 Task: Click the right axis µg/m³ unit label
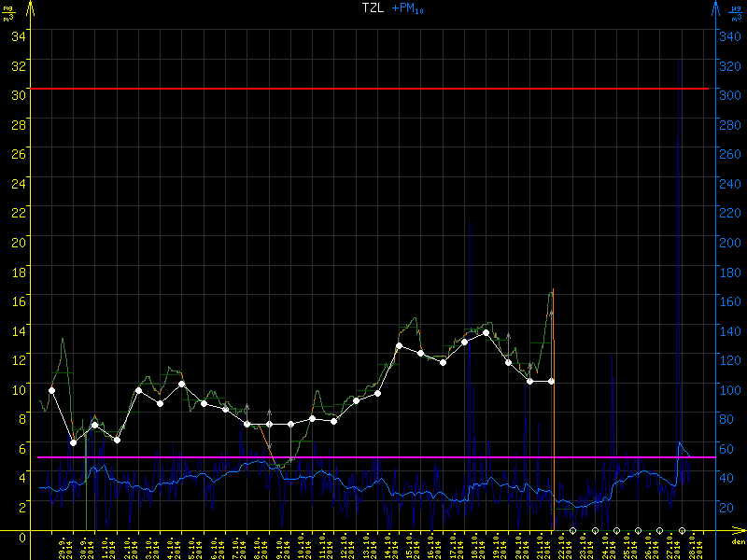tap(737, 13)
